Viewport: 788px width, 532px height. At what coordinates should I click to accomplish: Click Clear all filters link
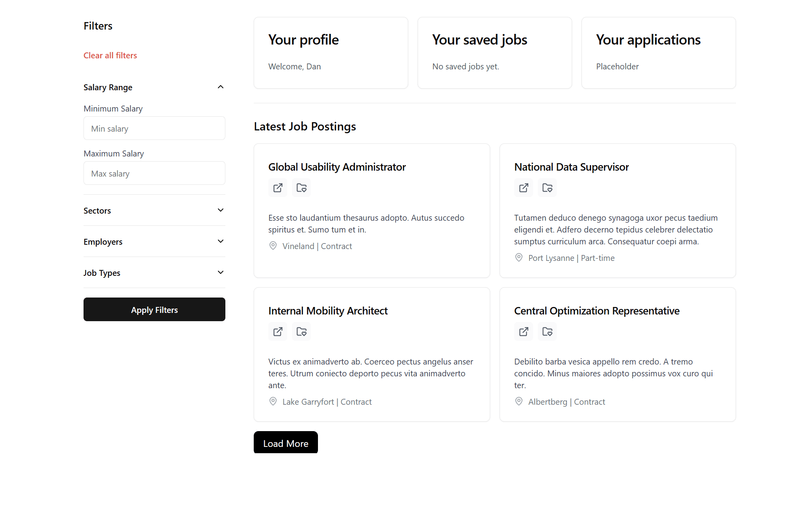pyautogui.click(x=110, y=56)
